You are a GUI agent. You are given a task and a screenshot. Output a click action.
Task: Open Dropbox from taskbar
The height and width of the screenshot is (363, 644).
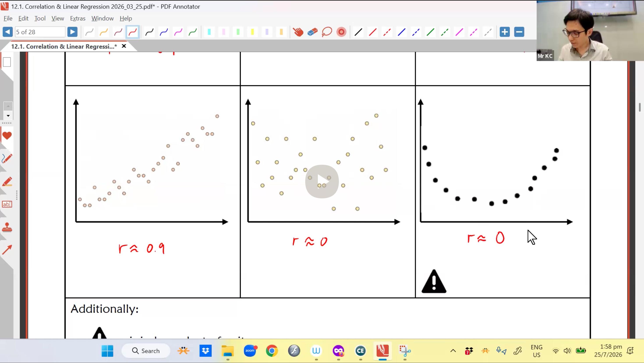click(205, 351)
